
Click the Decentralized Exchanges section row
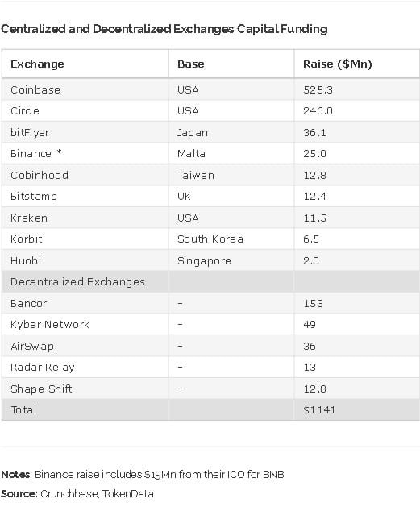coord(210,281)
